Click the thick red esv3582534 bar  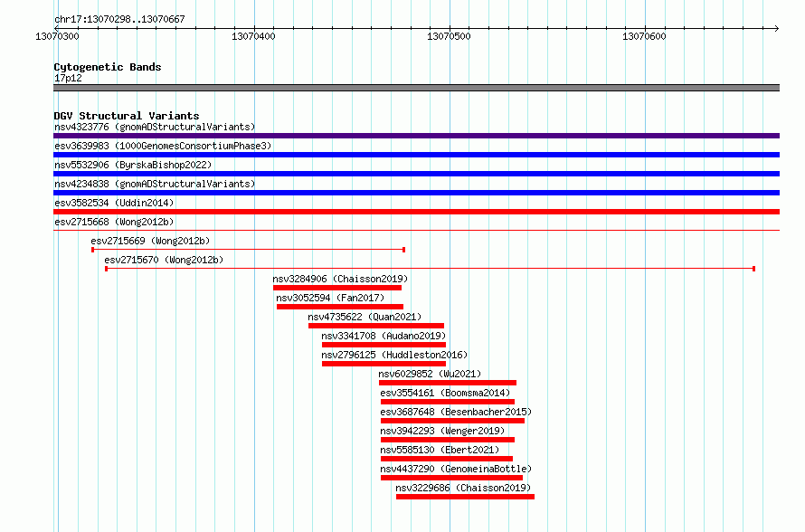click(416, 212)
